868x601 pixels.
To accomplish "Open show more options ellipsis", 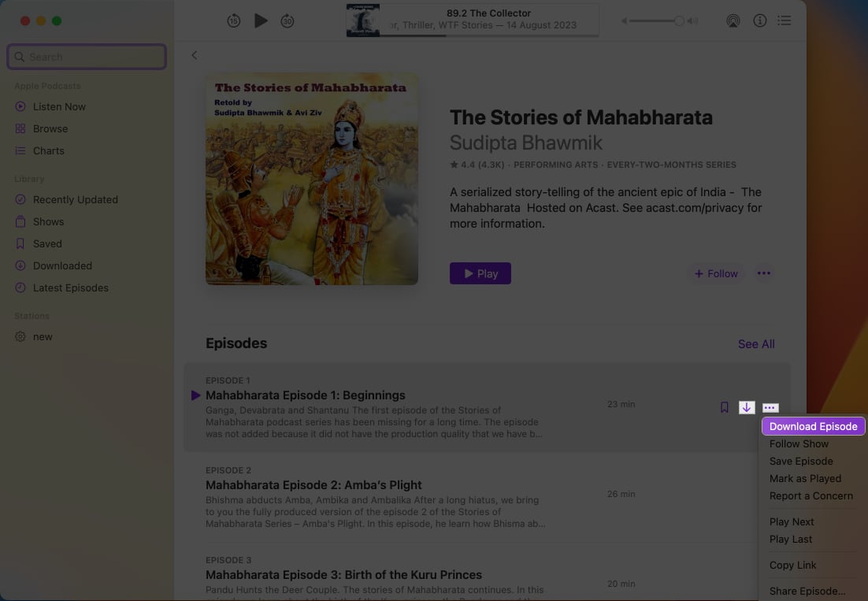I will [x=764, y=273].
